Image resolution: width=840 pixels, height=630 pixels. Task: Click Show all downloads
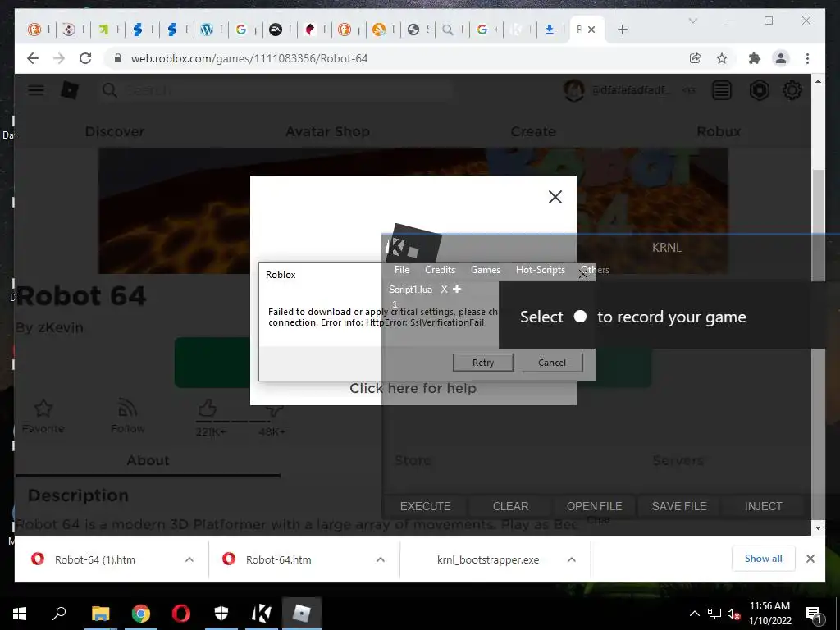click(764, 559)
